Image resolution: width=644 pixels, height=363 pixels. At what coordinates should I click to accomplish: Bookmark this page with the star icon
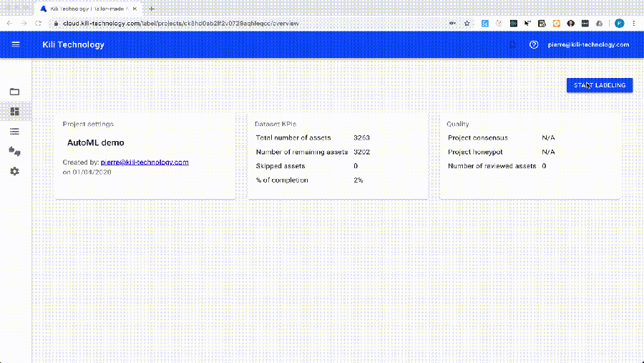[x=467, y=24]
